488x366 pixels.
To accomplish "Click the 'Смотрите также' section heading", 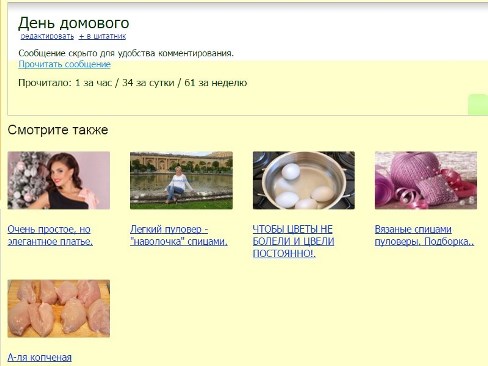I will tap(58, 130).
